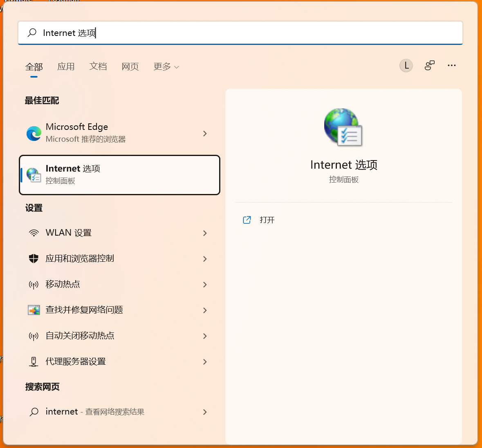Image resolution: width=482 pixels, height=448 pixels.
Task: Click inside the search input field
Action: (164, 33)
